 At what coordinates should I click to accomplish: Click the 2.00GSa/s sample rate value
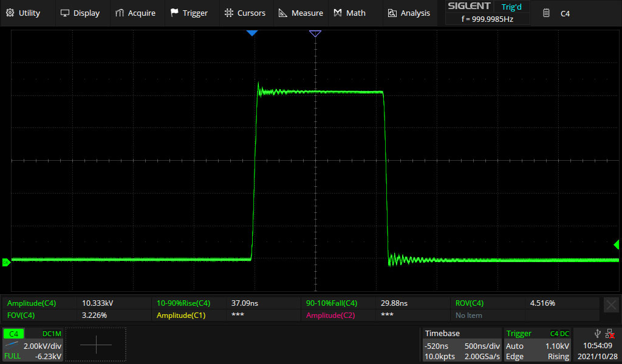click(479, 357)
